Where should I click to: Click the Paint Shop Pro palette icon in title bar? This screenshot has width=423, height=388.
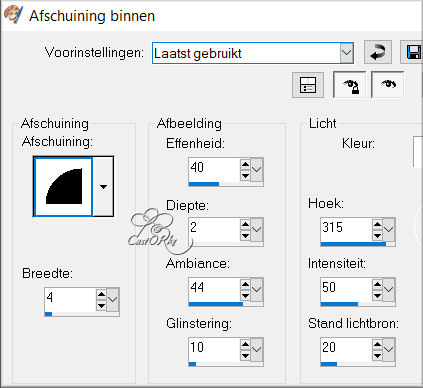tap(13, 14)
